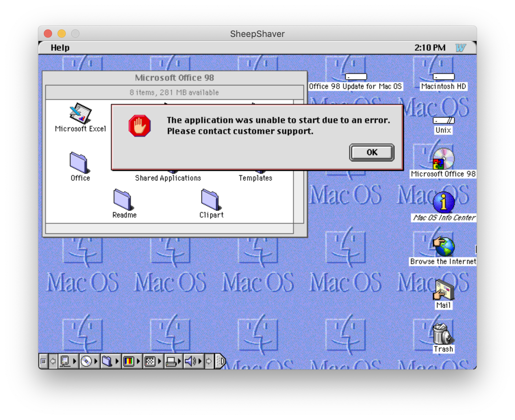The width and height of the screenshot is (515, 420).
Task: Open the Monitor color depth strip module
Action: pyautogui.click(x=131, y=361)
